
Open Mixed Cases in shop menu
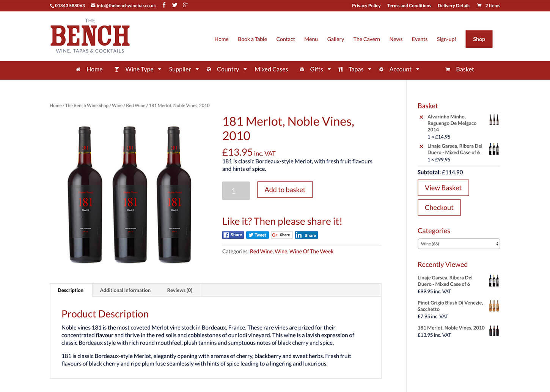(271, 69)
